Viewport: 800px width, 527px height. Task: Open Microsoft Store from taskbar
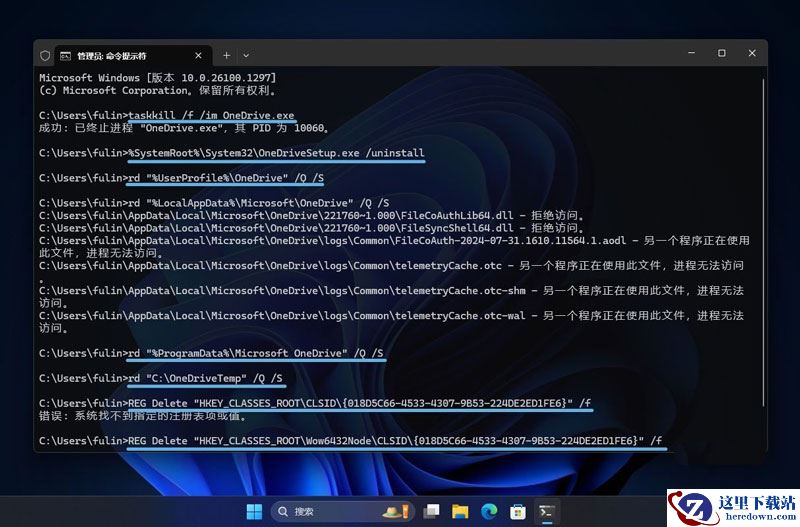pyautogui.click(x=518, y=511)
